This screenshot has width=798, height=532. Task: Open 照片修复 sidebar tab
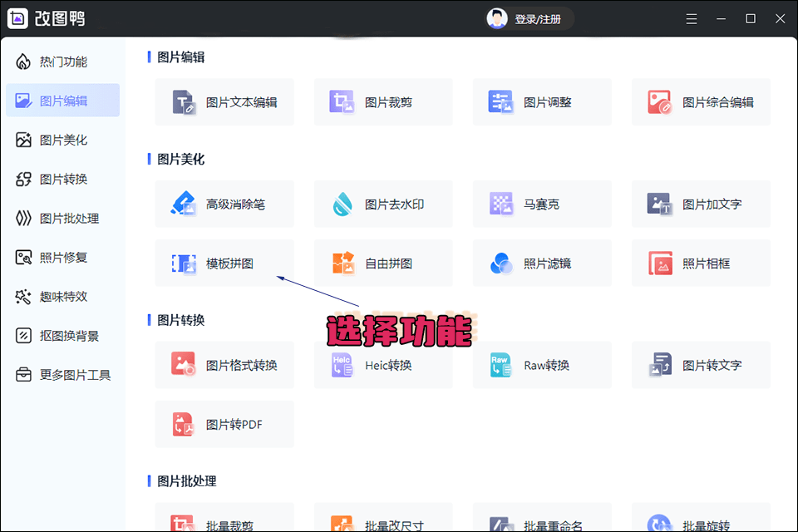[x=62, y=257]
